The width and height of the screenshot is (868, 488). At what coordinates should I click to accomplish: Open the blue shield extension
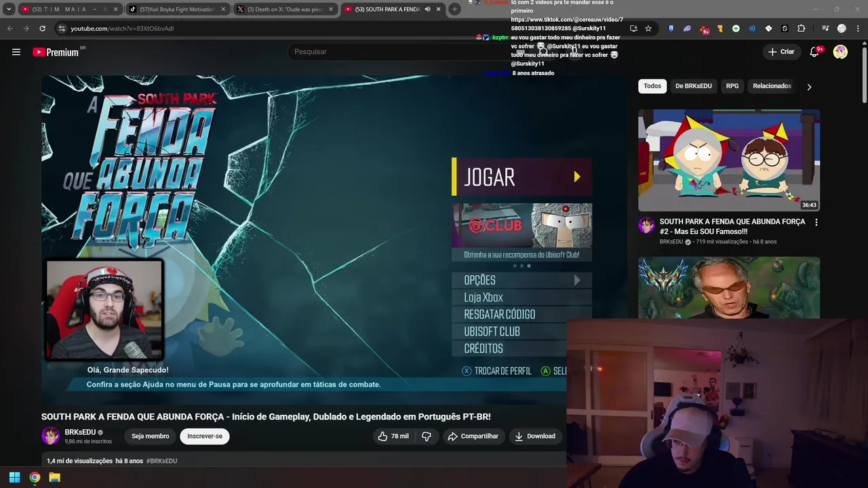(x=671, y=28)
